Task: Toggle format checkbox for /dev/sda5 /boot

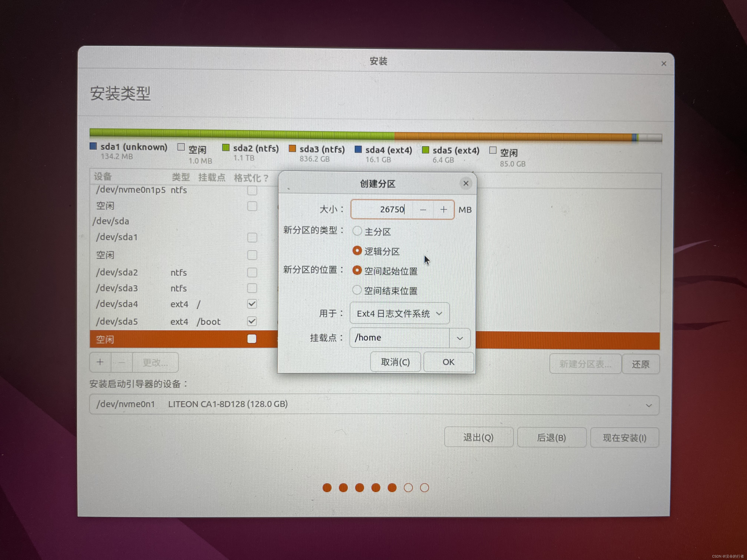Action: click(252, 321)
